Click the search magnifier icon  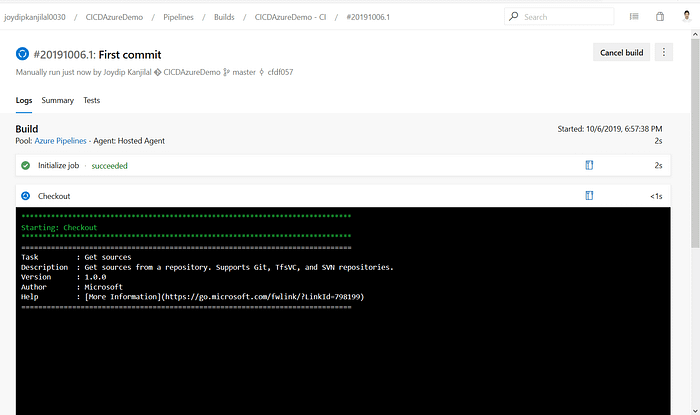pyautogui.click(x=514, y=17)
